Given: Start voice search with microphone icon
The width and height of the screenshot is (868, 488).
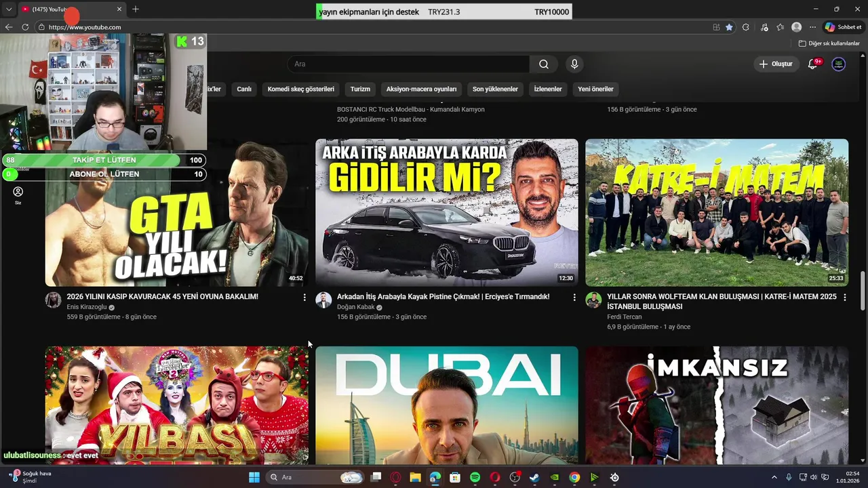Looking at the screenshot, I should pyautogui.click(x=574, y=64).
